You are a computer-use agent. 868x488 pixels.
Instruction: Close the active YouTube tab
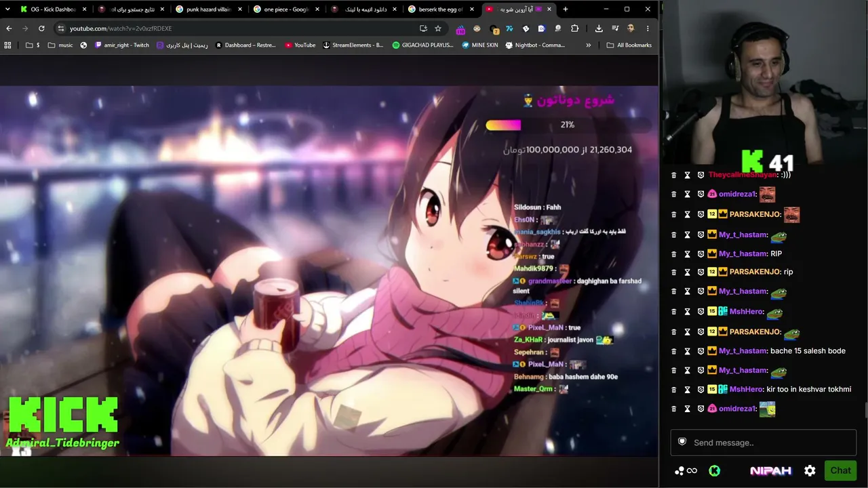click(549, 9)
